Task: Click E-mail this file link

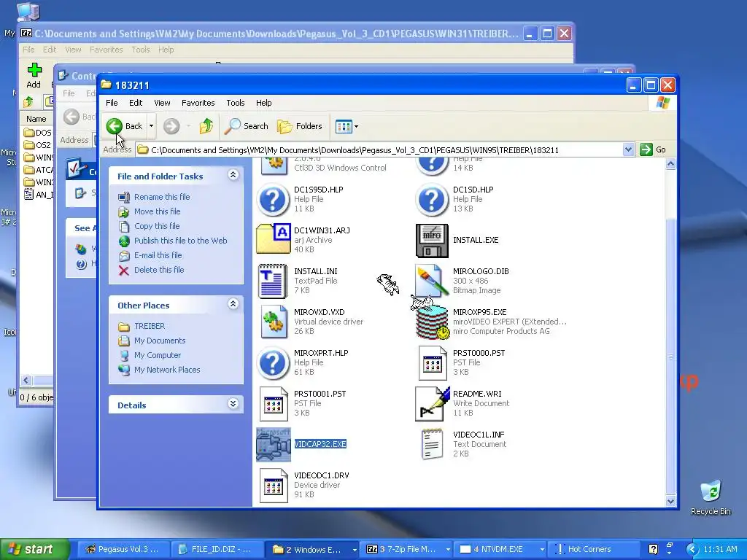Action: 158,255
